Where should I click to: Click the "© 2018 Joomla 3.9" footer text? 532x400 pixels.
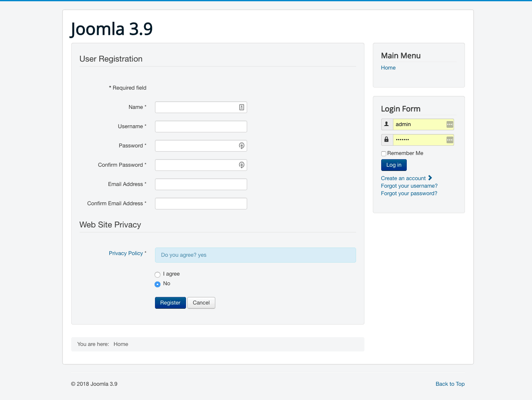coord(94,384)
